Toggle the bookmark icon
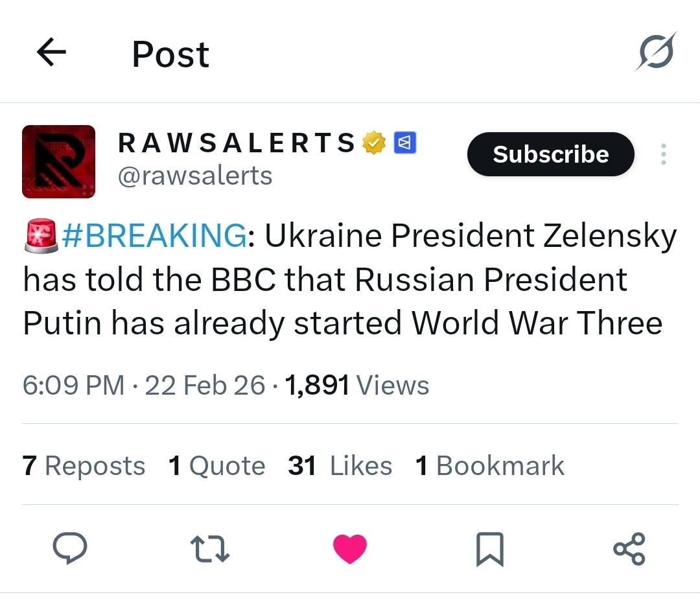This screenshot has width=700, height=604. 490,549
